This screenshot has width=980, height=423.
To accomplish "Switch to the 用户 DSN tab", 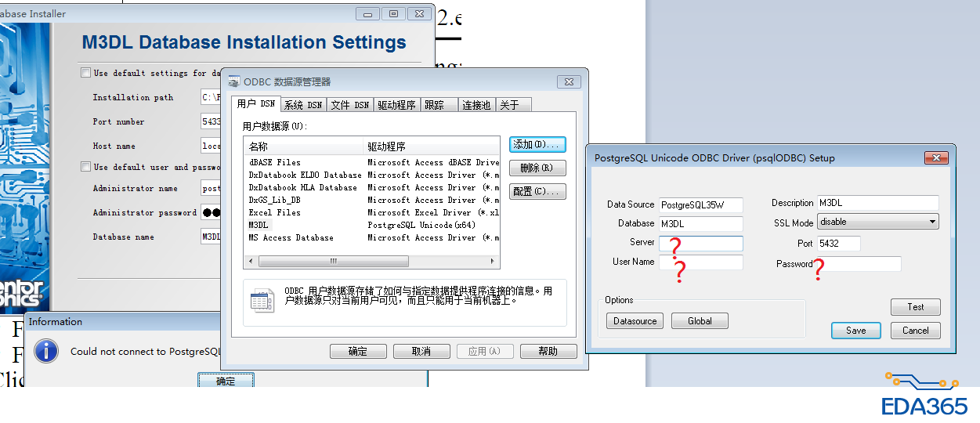I will click(256, 104).
